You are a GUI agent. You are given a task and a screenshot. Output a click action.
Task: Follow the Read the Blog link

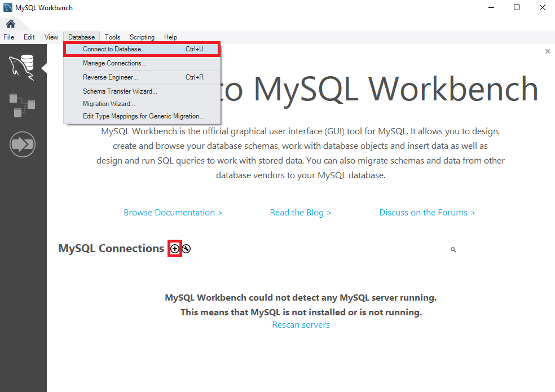tap(301, 213)
